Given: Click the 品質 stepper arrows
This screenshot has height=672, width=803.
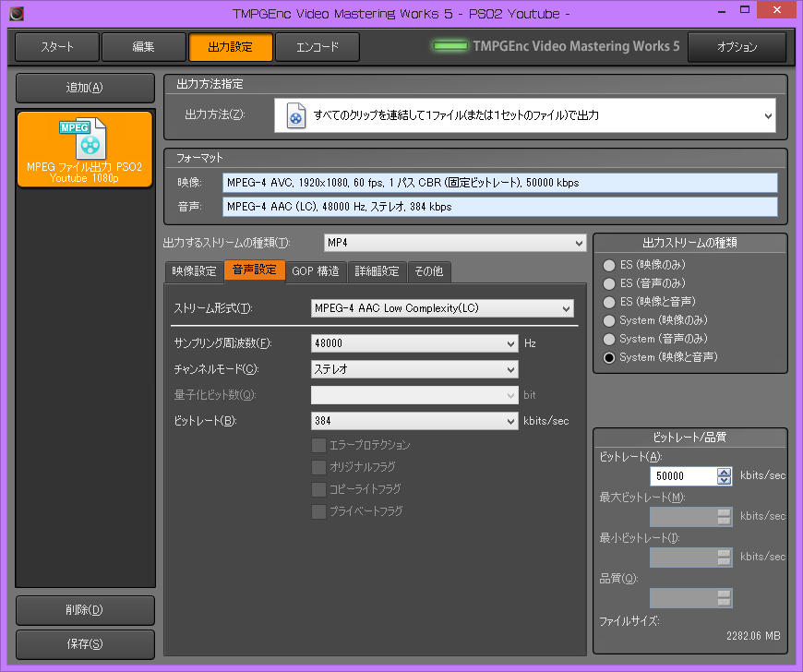Looking at the screenshot, I should pyautogui.click(x=725, y=598).
